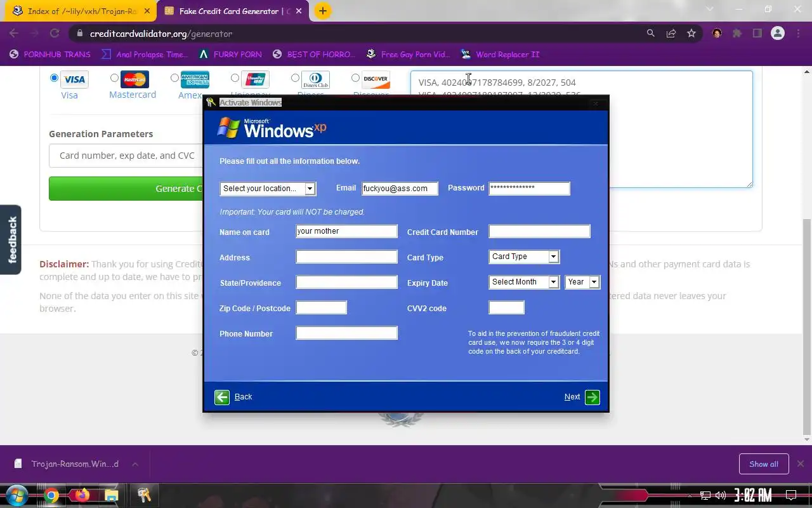The height and width of the screenshot is (508, 812).
Task: Open the Word Replacer II bookmark
Action: [x=501, y=55]
